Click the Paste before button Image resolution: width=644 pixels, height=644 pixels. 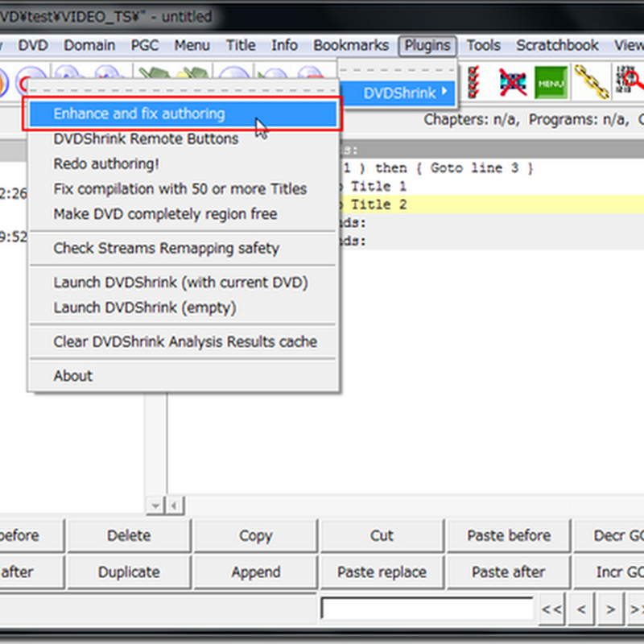coord(509,535)
